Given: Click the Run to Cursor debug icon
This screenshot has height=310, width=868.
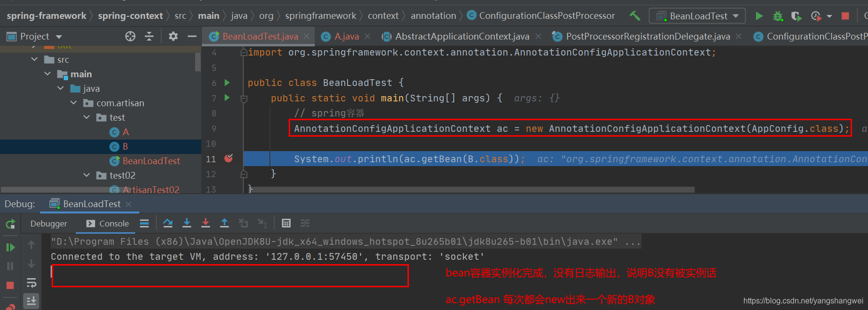Looking at the screenshot, I should pyautogui.click(x=262, y=223).
